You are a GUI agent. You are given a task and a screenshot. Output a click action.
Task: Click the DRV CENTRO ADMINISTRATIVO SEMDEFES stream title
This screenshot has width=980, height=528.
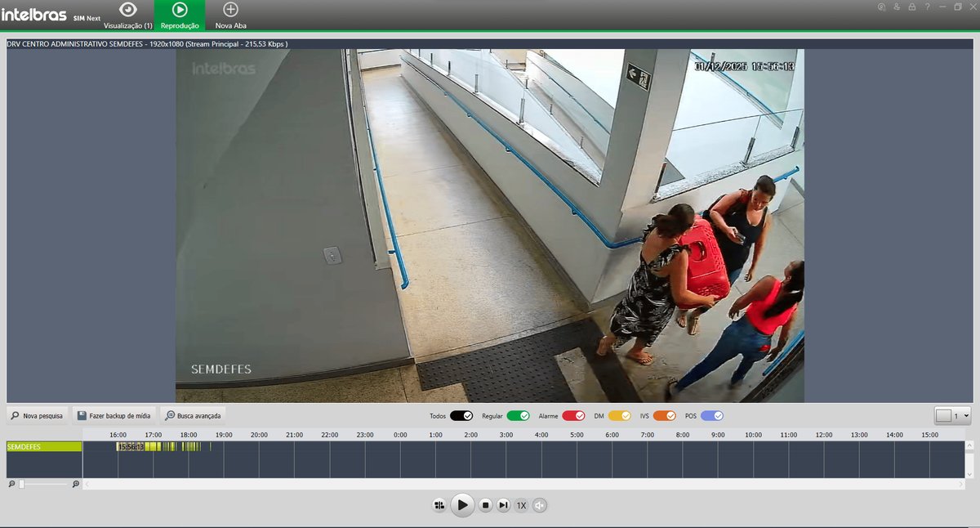pos(147,43)
